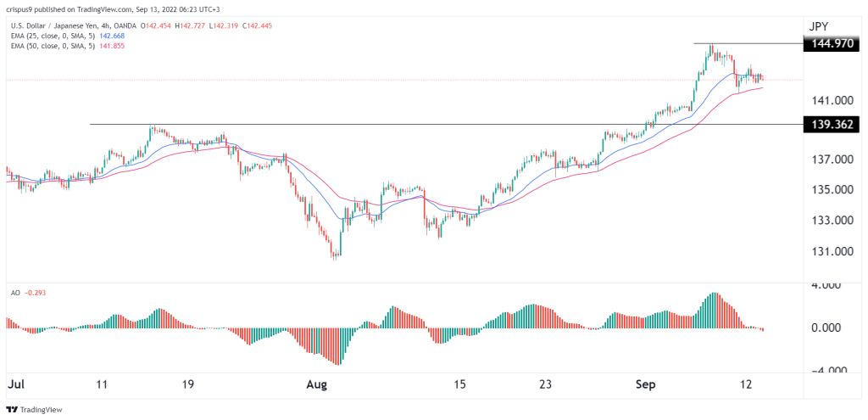Click the AO value -0.293
Viewport: 868px width, 420px height.
click(x=35, y=292)
